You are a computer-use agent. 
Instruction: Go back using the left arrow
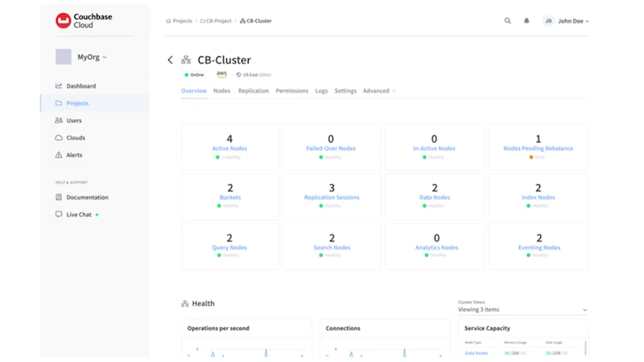(170, 60)
